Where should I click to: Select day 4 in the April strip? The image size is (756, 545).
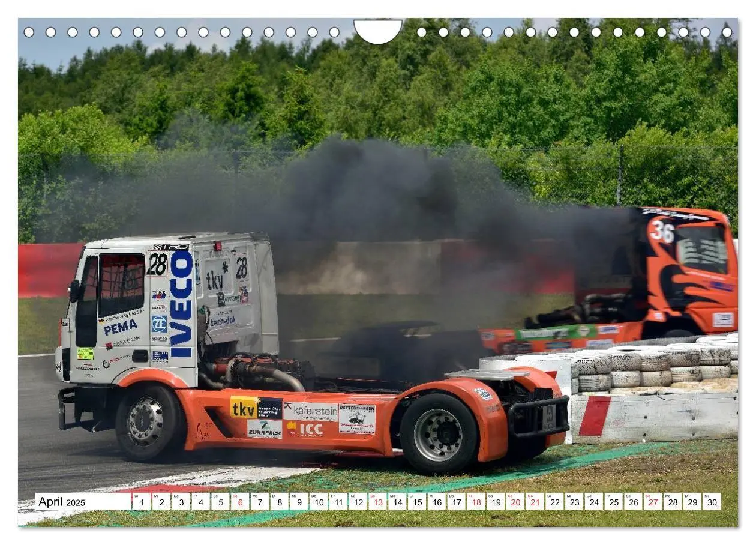[x=200, y=502]
